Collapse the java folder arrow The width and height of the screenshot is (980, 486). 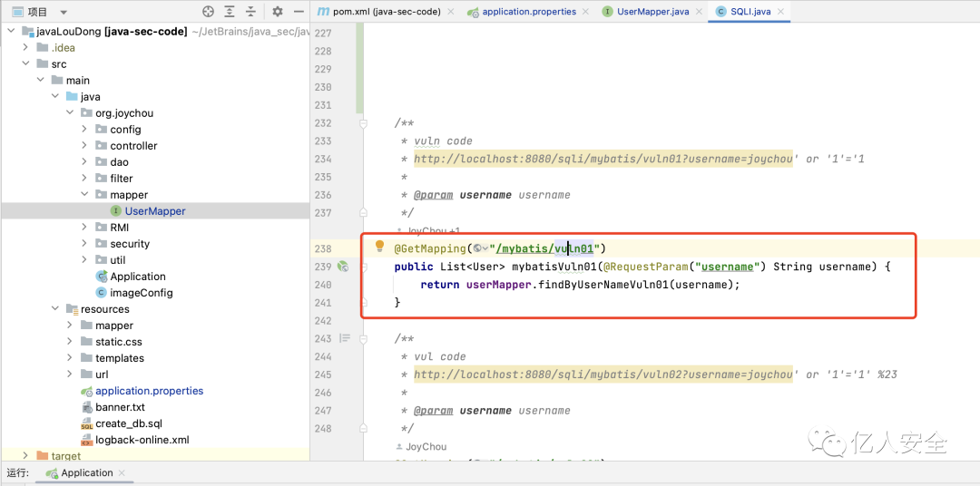click(54, 97)
